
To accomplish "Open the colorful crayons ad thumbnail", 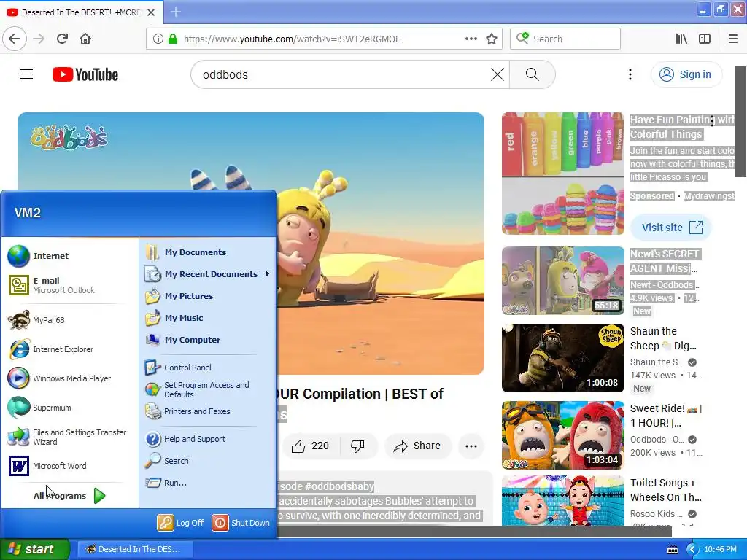I will [563, 174].
